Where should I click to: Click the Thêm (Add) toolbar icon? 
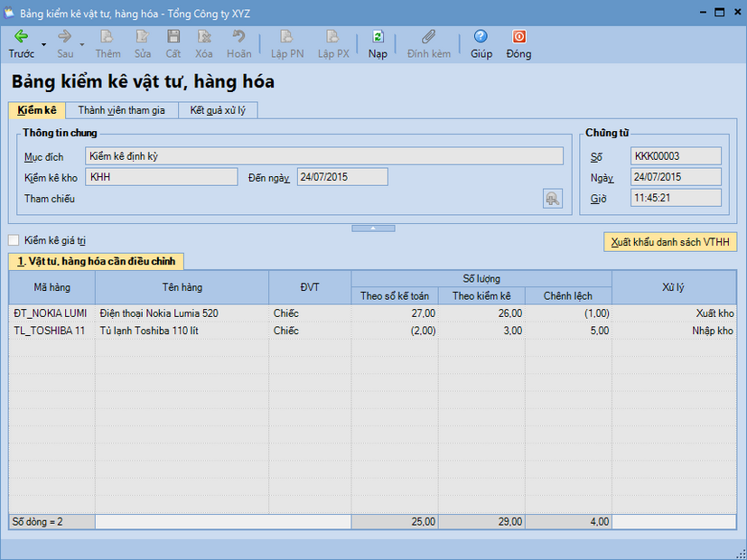[x=107, y=43]
